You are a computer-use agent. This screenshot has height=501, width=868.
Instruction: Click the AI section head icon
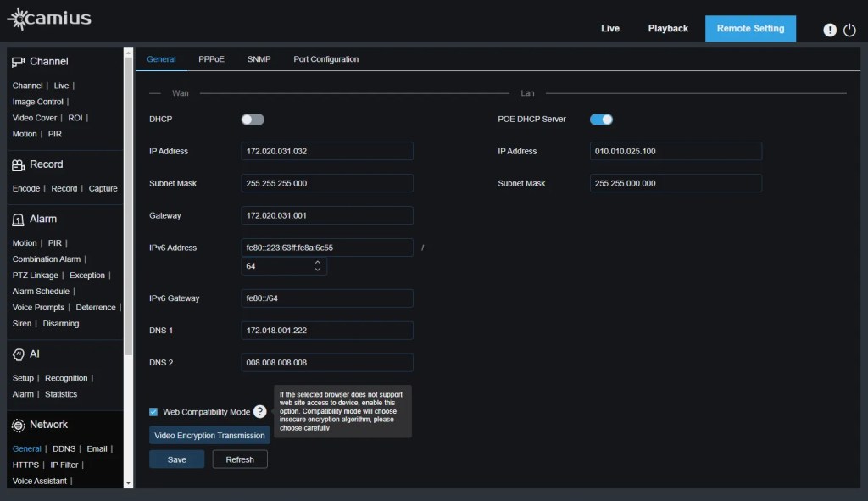point(18,354)
